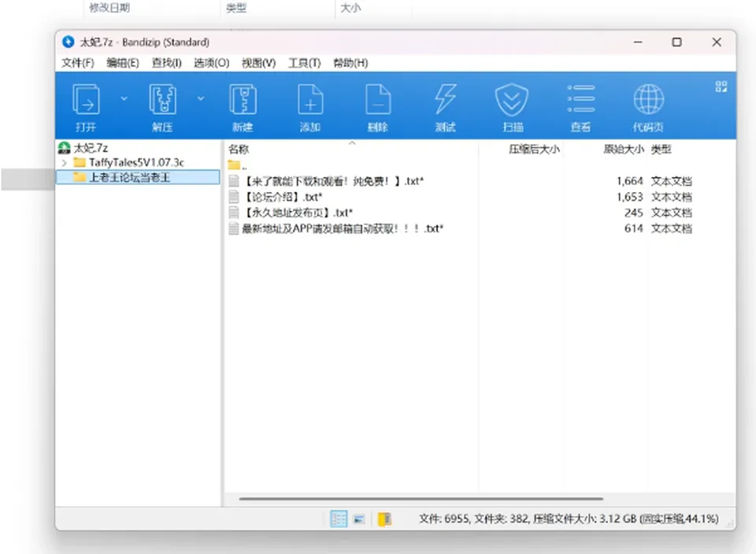Click the horizontal scrollbar under file list
The height and width of the screenshot is (554, 756).
[421, 499]
